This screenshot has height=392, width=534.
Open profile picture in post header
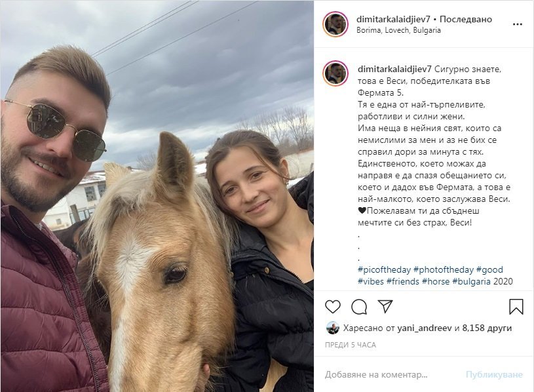click(335, 24)
